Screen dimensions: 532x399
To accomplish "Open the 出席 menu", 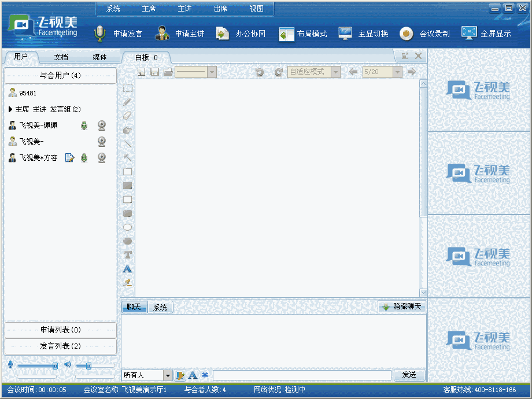I will click(x=220, y=9).
